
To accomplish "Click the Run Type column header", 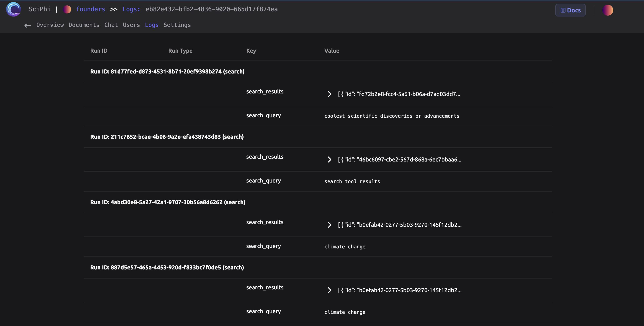I will tap(180, 51).
